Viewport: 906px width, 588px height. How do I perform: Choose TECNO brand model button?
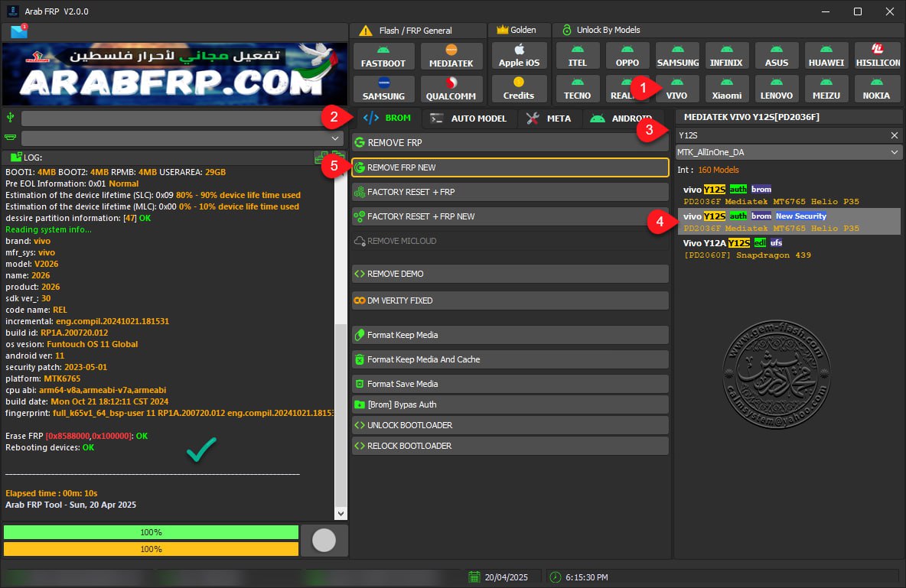tap(577, 89)
